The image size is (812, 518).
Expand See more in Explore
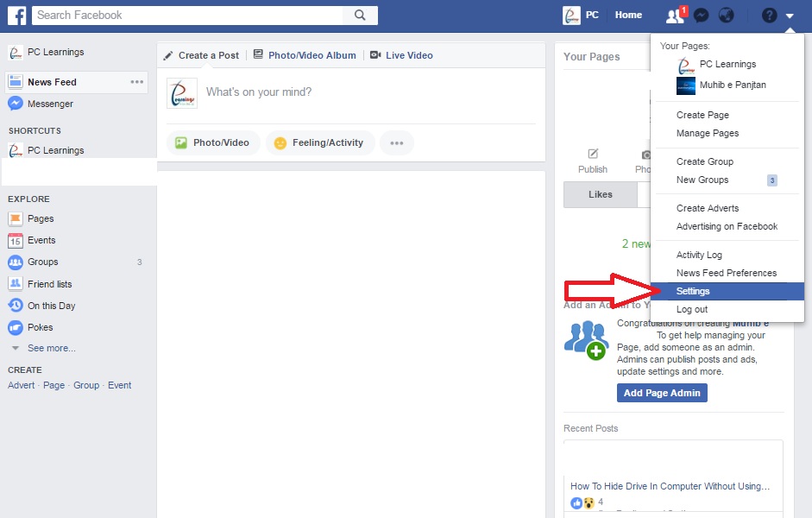[51, 348]
